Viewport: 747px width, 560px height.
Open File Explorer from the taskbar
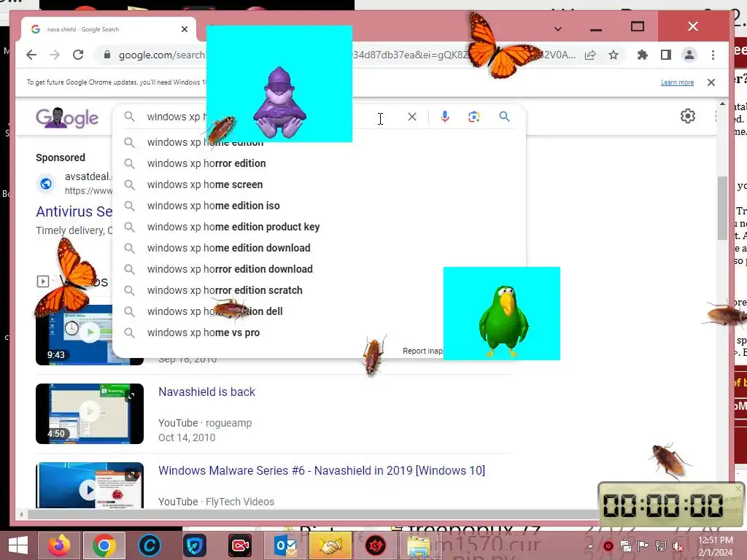click(x=419, y=545)
